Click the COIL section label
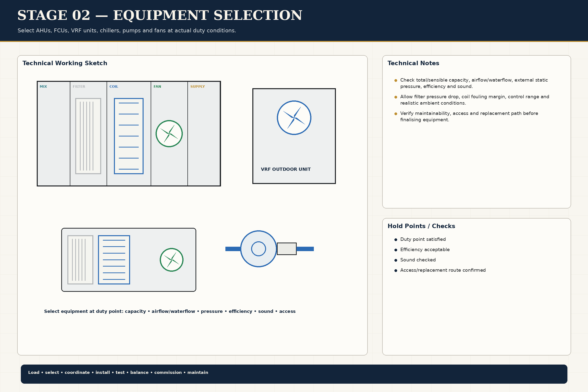 (114, 86)
